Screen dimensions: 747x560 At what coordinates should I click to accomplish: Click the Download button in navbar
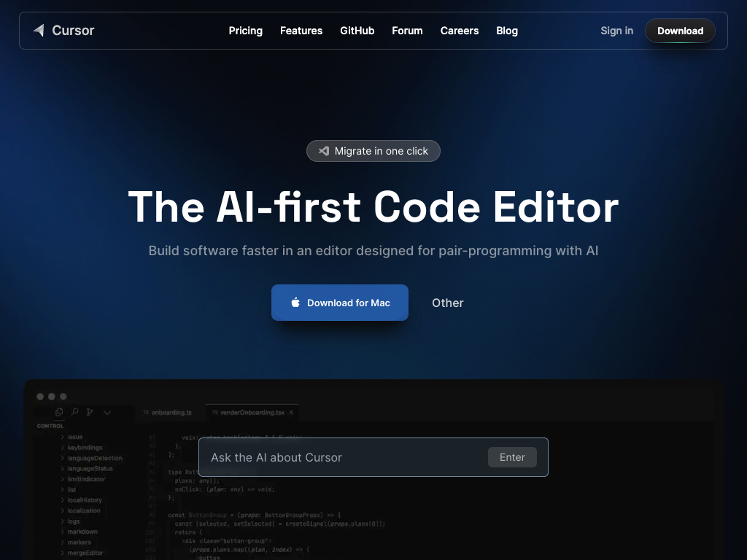point(680,31)
